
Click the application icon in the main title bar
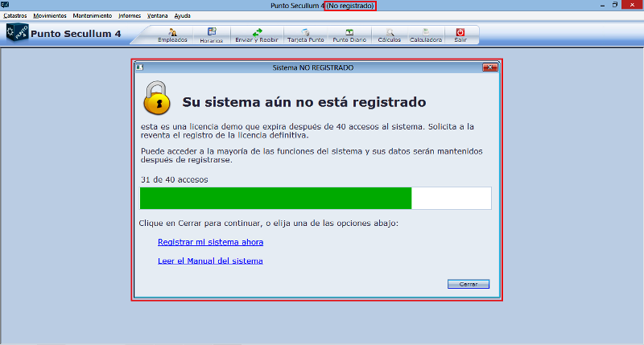click(5, 5)
